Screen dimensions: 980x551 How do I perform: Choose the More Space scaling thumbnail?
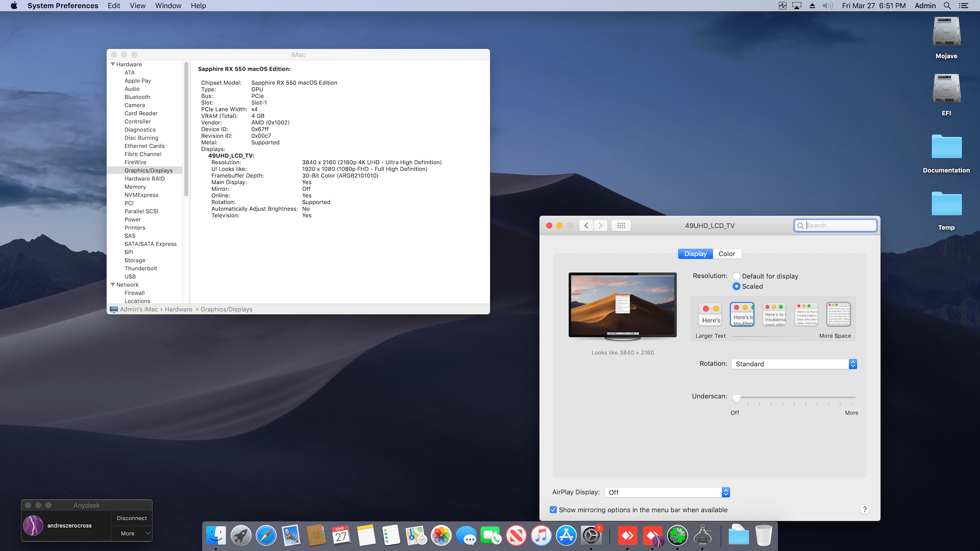838,314
